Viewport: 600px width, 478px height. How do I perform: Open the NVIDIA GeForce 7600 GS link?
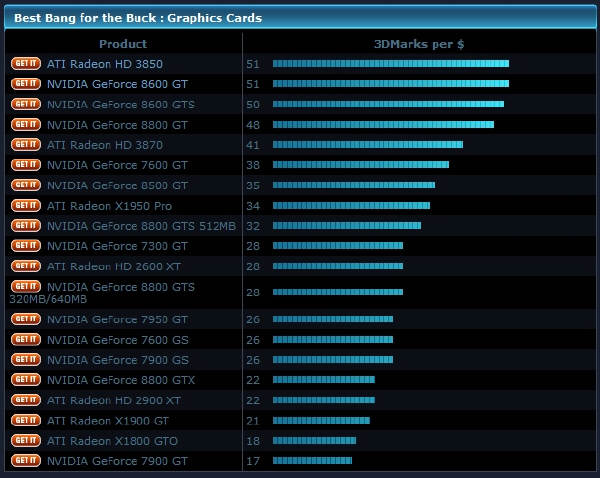(x=117, y=340)
